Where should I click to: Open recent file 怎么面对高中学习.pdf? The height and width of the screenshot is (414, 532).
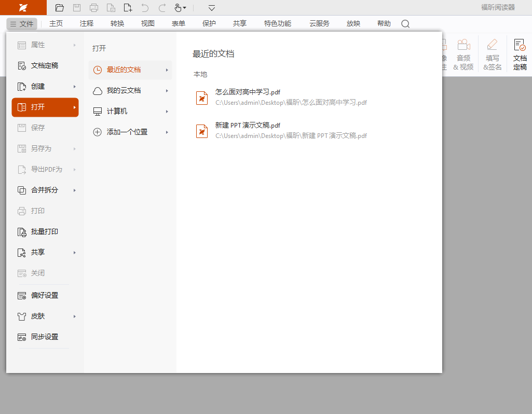coord(248,92)
